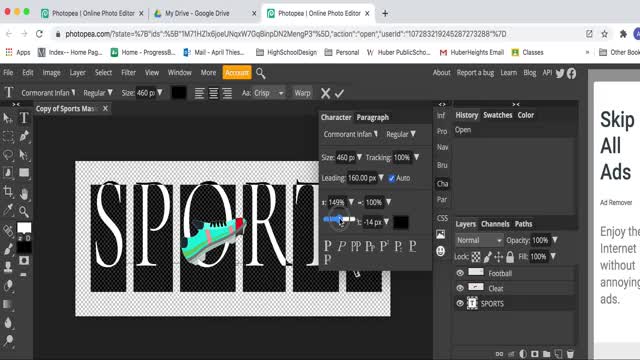Viewport: 640px width, 360px height.
Task: Click the Warp button
Action: tap(302, 93)
